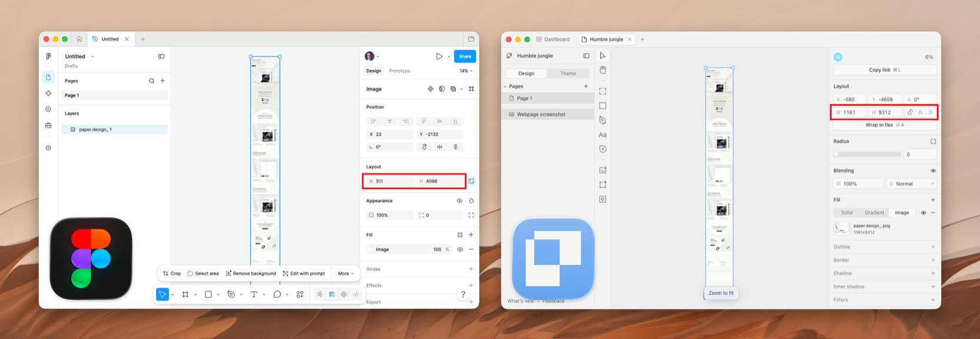Toggle aspect ratio lock beside H 9312
This screenshot has height=339, width=980.
pos(910,112)
